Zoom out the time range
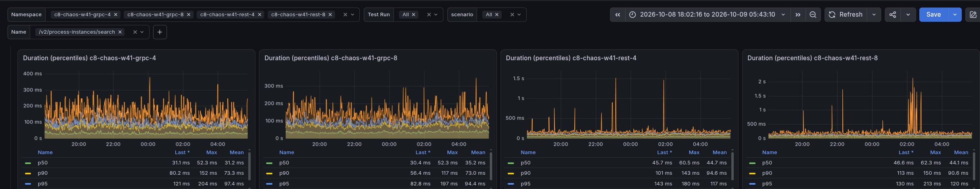 click(813, 15)
